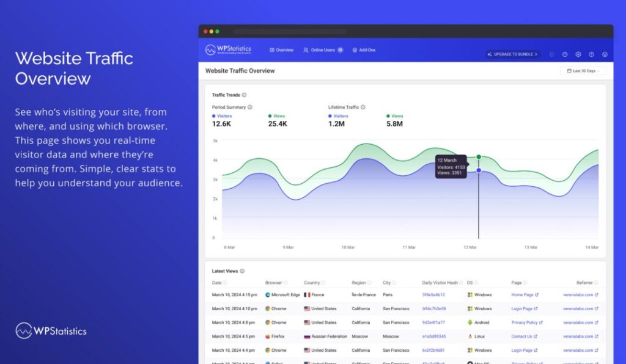This screenshot has width=626, height=364.
Task: Open visitor hash 3f8e5a6b12 link
Action: pyautogui.click(x=433, y=294)
